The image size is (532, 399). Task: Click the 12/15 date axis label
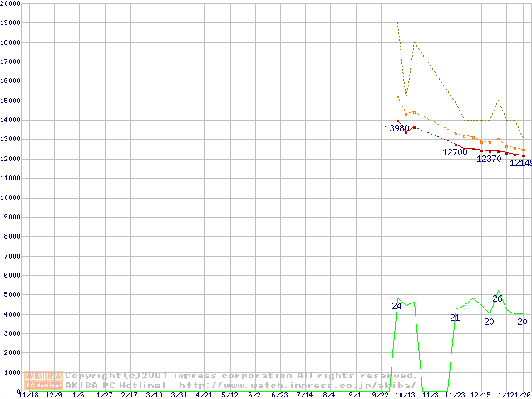pos(480,395)
